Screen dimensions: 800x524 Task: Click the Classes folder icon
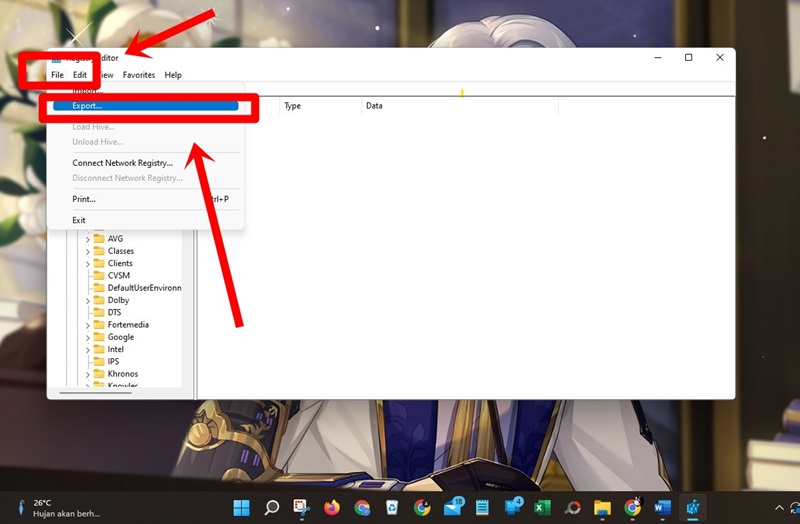[99, 251]
